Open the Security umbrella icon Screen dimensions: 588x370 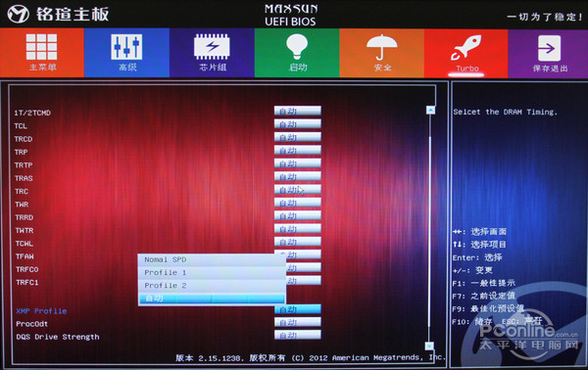[382, 47]
